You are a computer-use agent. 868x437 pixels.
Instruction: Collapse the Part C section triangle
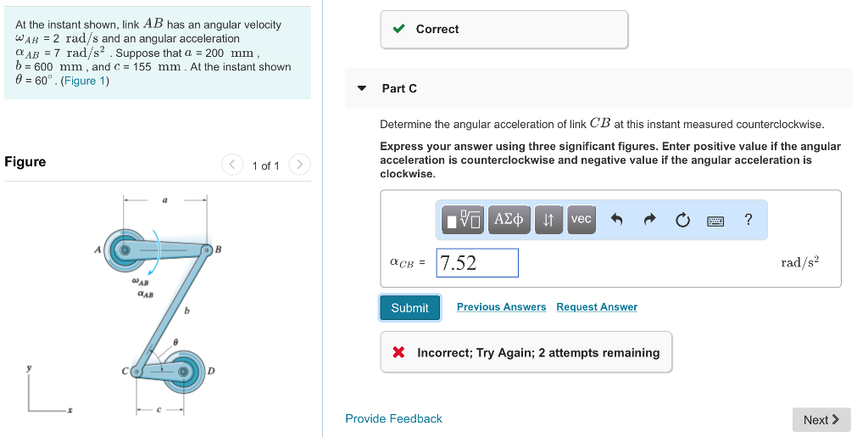point(362,88)
